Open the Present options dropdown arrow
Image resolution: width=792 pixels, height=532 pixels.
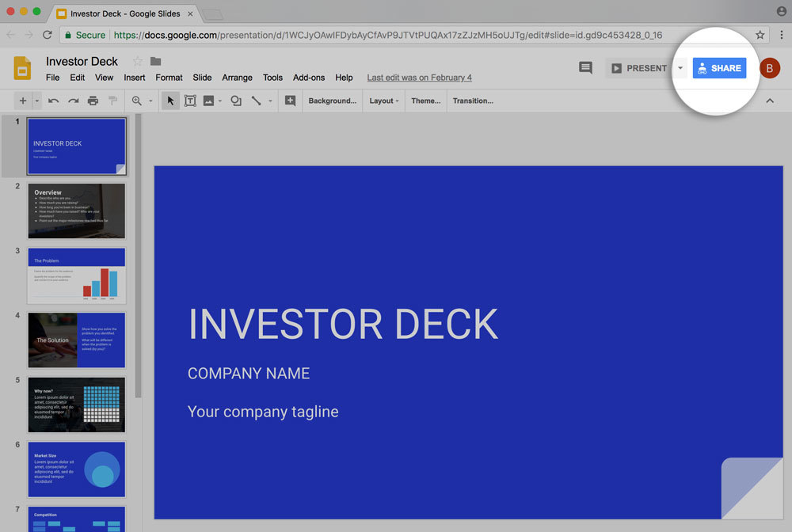[680, 68]
